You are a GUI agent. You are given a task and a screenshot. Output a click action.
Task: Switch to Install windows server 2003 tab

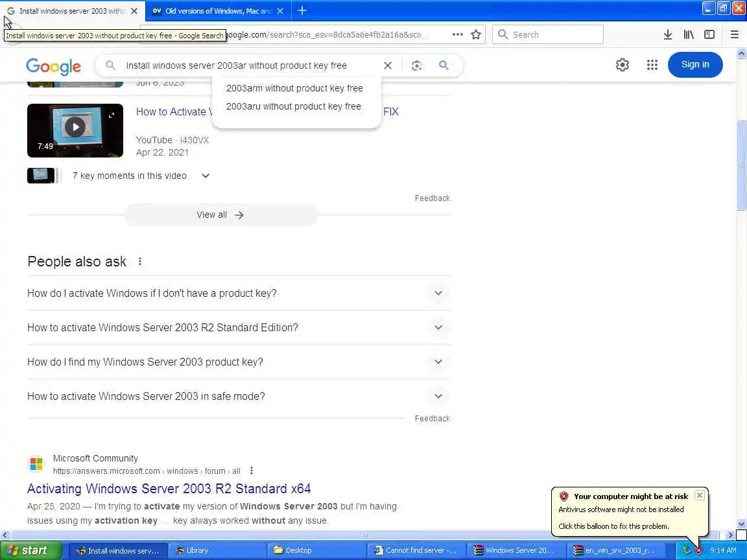tap(71, 10)
